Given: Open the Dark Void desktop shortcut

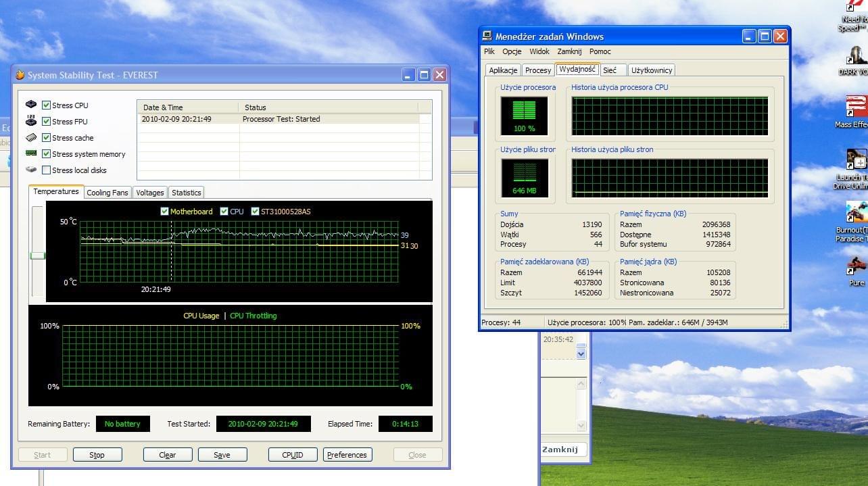Looking at the screenshot, I should pyautogui.click(x=857, y=55).
